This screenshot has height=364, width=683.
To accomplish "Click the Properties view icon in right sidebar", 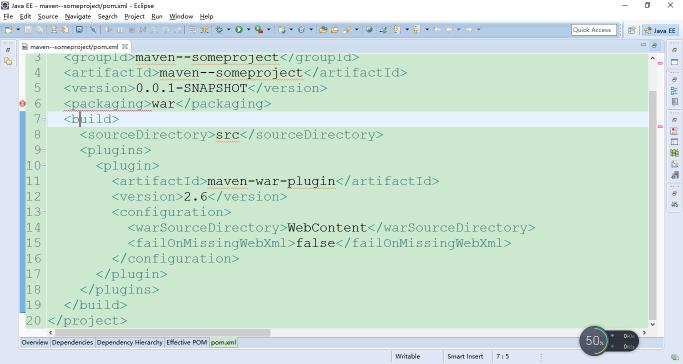I will pyautogui.click(x=674, y=142).
